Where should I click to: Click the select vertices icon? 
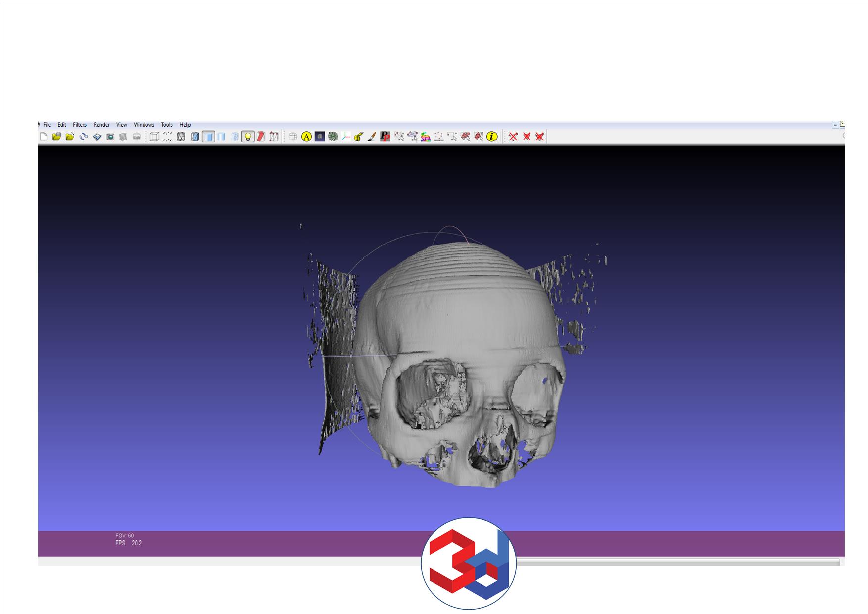[x=438, y=137]
